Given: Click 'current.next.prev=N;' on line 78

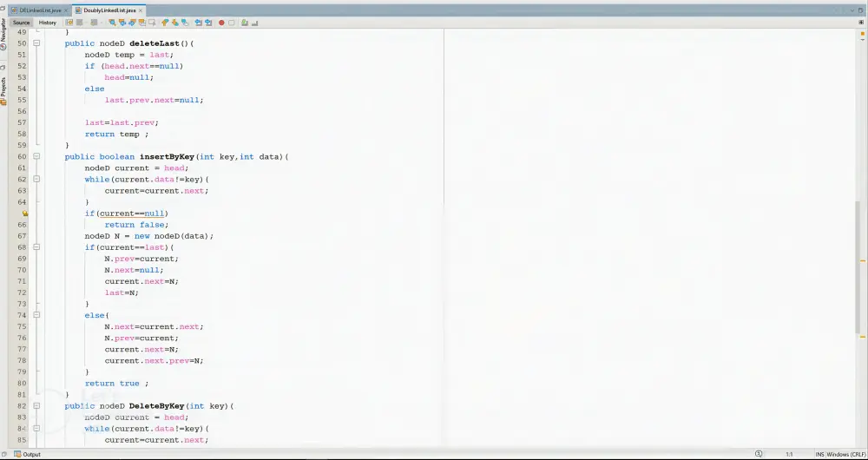Looking at the screenshot, I should (x=154, y=360).
